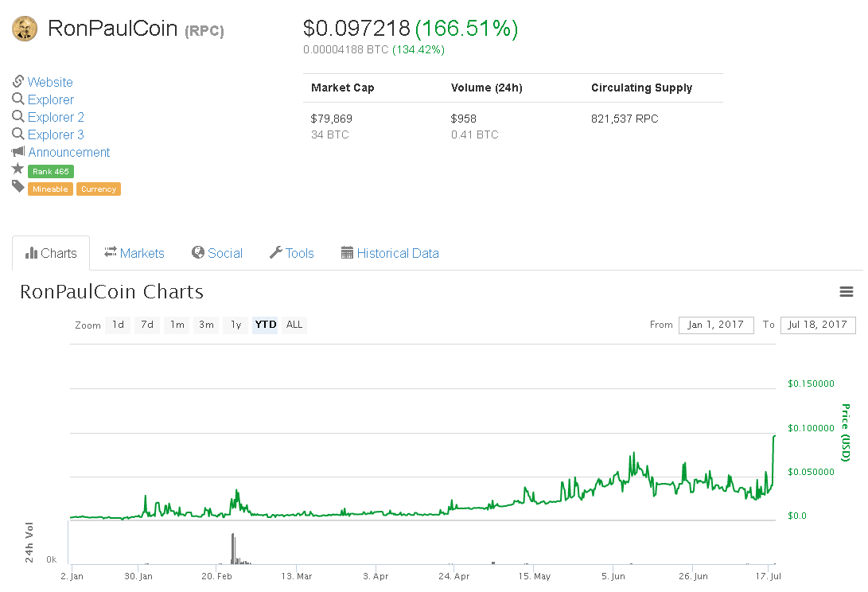This screenshot has width=868, height=592.
Task: Click the From date field showing Jan 1, 2017
Action: (x=715, y=325)
